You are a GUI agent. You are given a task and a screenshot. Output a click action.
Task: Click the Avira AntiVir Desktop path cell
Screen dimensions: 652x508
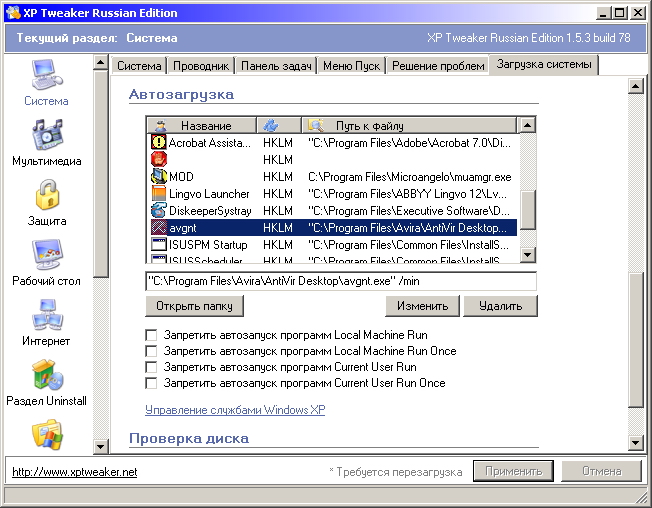click(408, 228)
